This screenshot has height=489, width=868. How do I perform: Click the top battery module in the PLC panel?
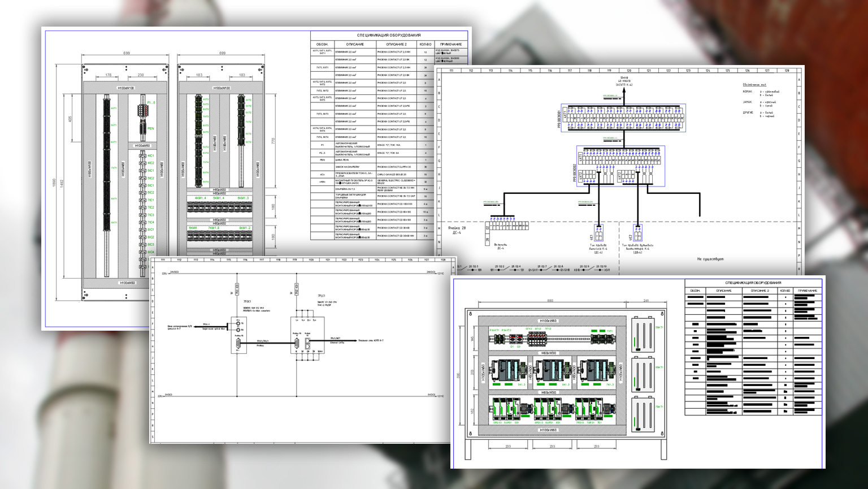[643, 334]
